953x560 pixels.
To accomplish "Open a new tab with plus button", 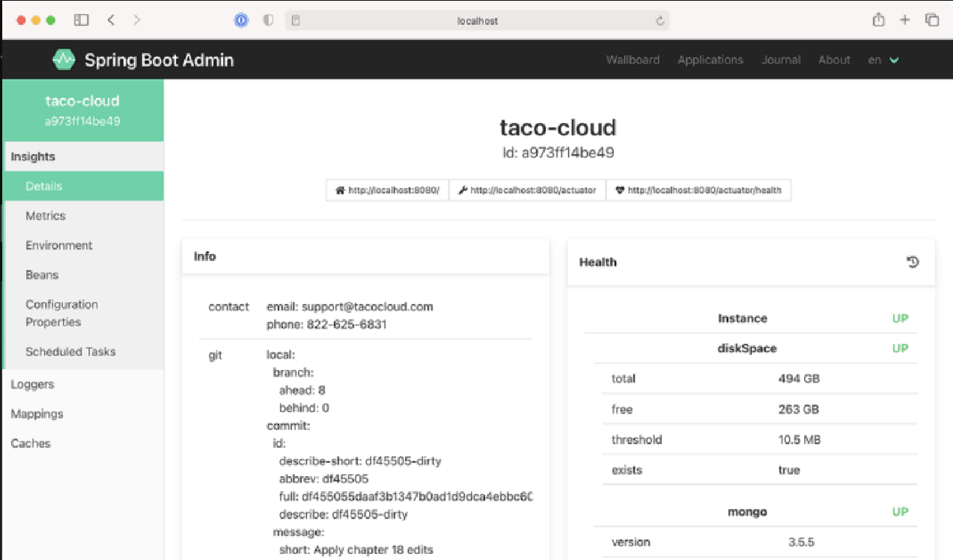I will (905, 20).
